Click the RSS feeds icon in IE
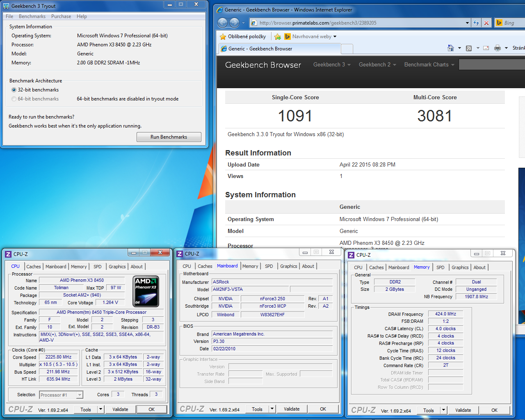This screenshot has height=420, width=525. (469, 48)
